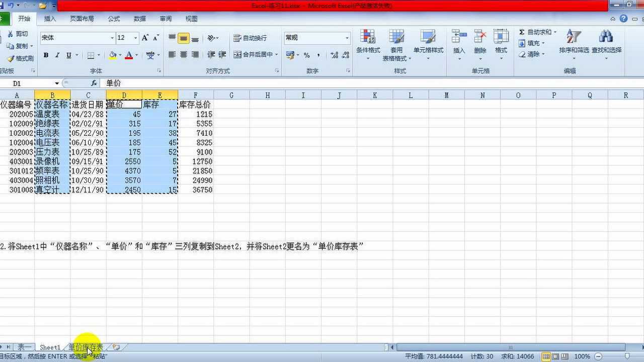Screen dimensions: 644x362
Task: Click the decrease font size icon
Action: coord(156,38)
